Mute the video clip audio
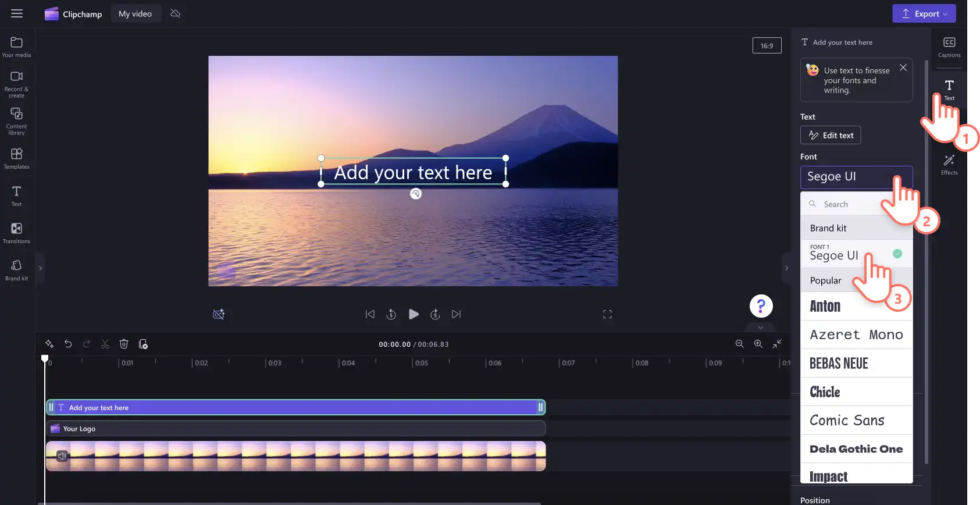 point(62,456)
